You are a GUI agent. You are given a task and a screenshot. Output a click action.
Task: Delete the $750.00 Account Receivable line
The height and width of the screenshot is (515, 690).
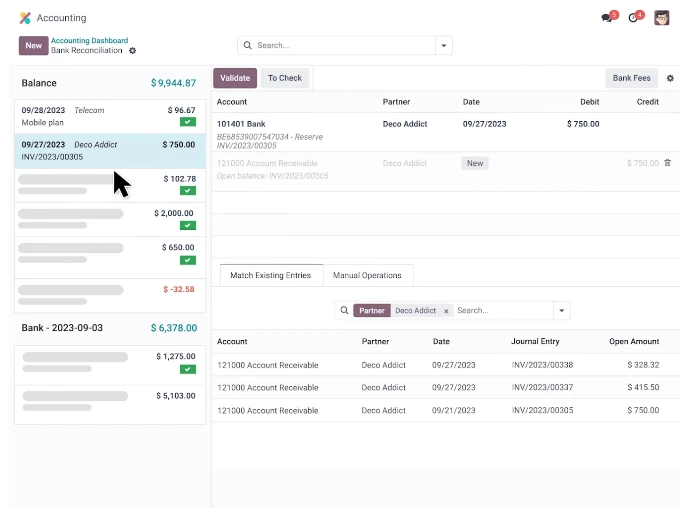(668, 163)
